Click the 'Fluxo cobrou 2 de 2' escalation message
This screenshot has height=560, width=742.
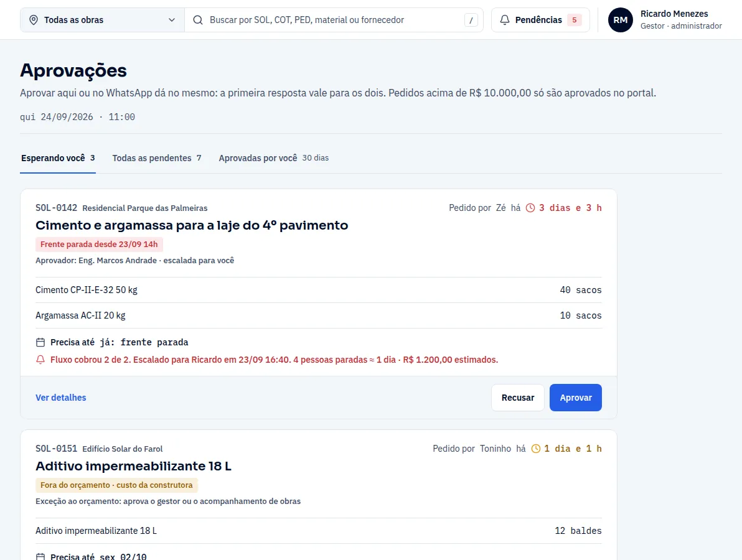274,360
